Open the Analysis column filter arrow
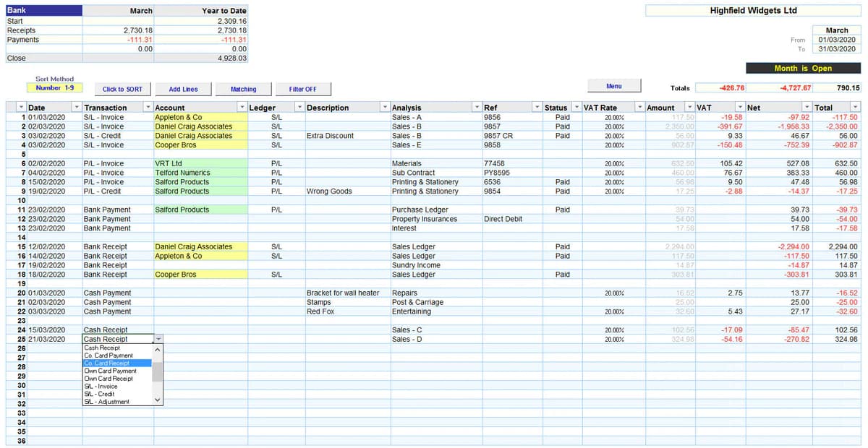868x448 pixels. [477, 108]
